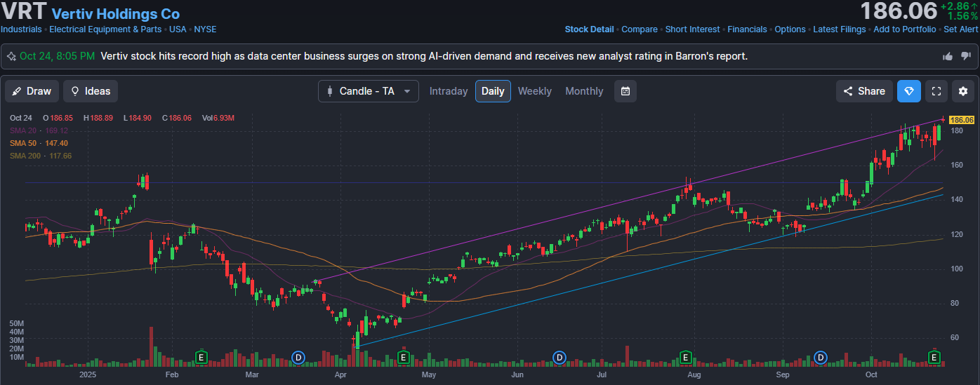Click the Share button
Viewport: 980px width, 385px height.
coord(864,91)
